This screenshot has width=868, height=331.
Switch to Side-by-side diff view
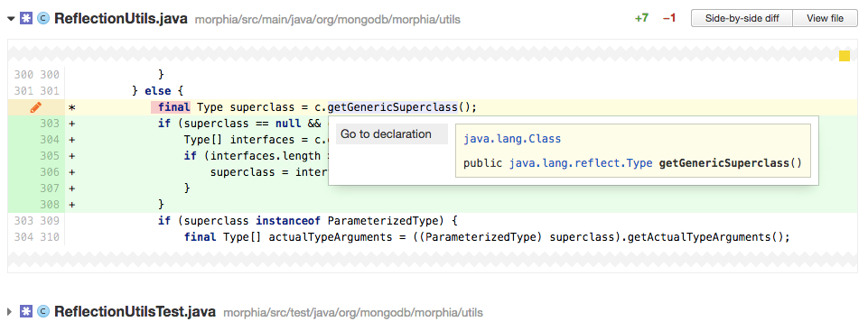[x=742, y=18]
